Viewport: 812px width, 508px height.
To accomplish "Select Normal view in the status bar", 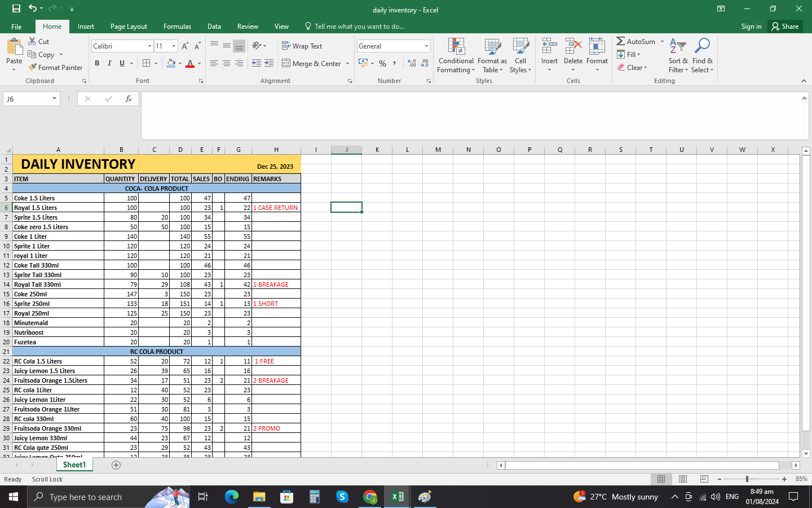I will (x=661, y=479).
